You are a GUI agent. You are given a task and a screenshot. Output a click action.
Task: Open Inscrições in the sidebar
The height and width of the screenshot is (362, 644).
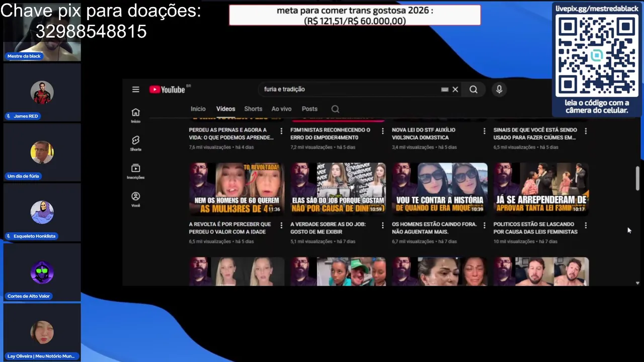coord(136,171)
